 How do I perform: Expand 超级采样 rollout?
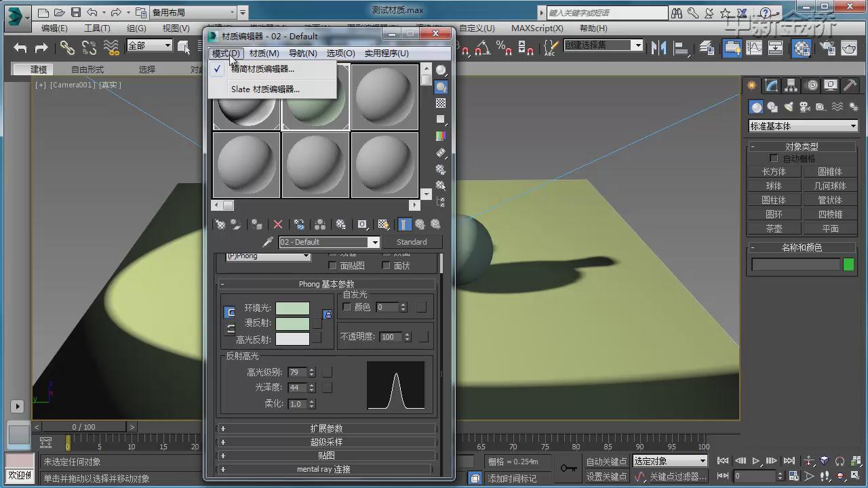pyautogui.click(x=326, y=442)
